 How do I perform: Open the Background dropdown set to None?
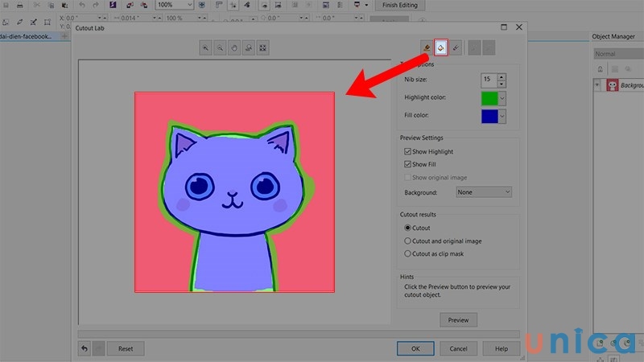click(x=484, y=192)
